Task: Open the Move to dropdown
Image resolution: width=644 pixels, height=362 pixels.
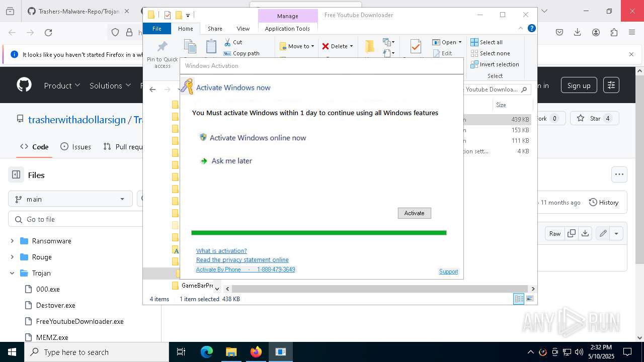Action: click(x=297, y=46)
